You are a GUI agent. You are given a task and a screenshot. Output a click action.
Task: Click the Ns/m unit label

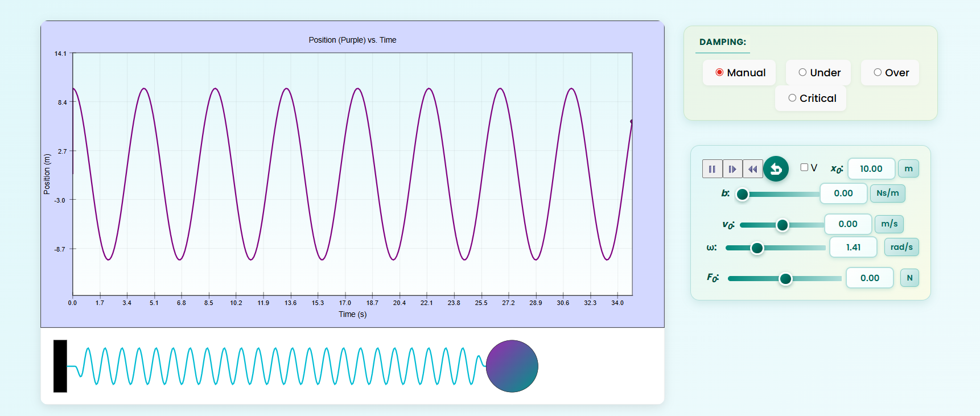point(888,193)
